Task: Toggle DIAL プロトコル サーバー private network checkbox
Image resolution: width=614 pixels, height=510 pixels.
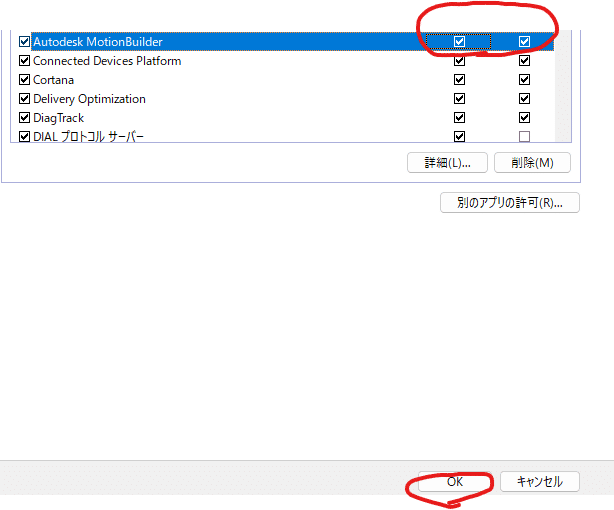Action: pos(459,136)
